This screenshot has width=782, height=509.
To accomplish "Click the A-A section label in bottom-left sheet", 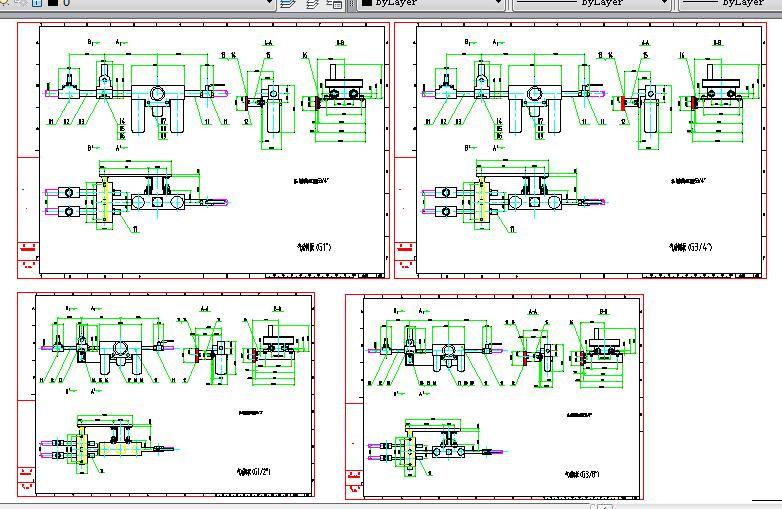I will [x=204, y=309].
